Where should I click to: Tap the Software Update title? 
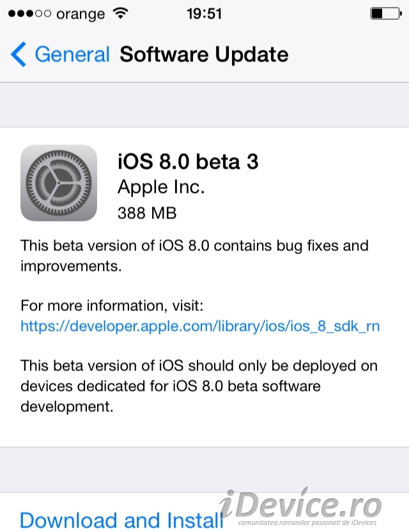204,54
